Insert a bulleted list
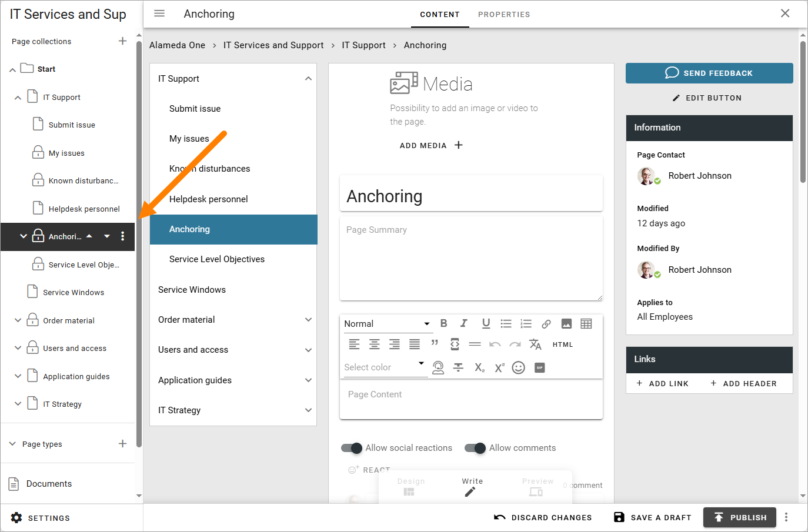Viewport: 808px width, 532px height. (x=506, y=323)
